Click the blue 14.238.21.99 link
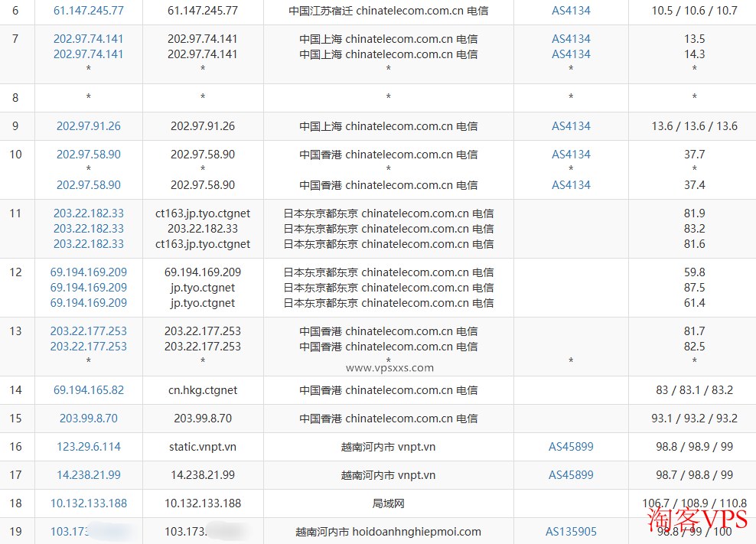This screenshot has height=544, width=756. coord(89,475)
